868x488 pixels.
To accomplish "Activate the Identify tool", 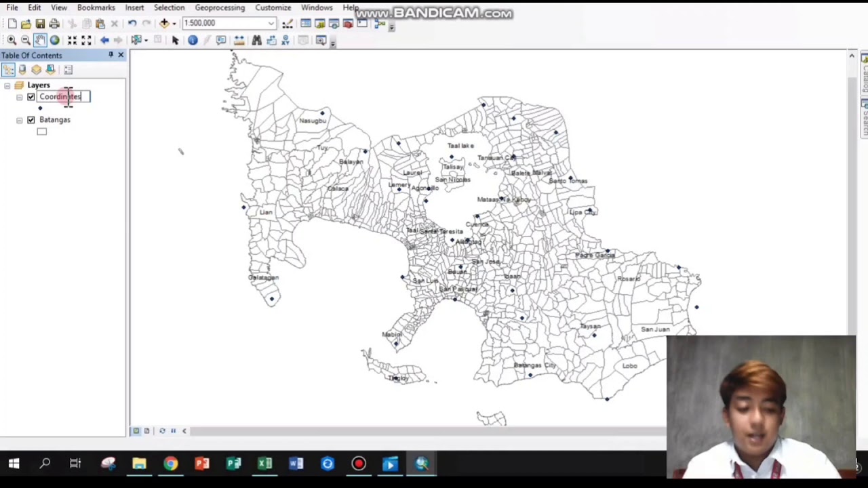I will point(193,40).
